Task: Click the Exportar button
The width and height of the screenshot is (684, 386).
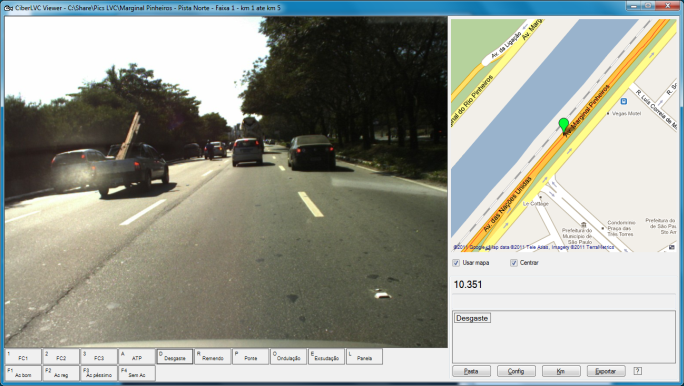Action: (606, 371)
